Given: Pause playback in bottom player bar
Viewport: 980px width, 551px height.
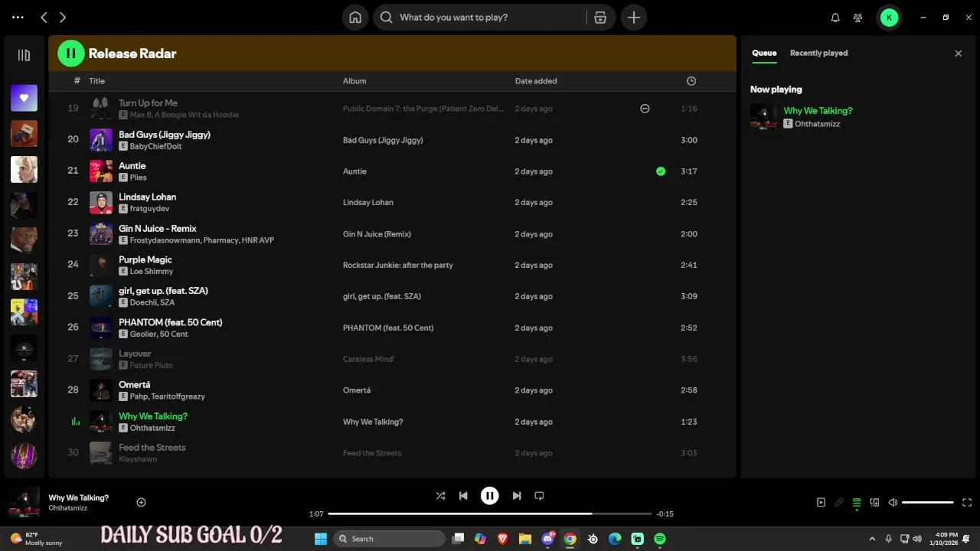Looking at the screenshot, I should pos(489,496).
